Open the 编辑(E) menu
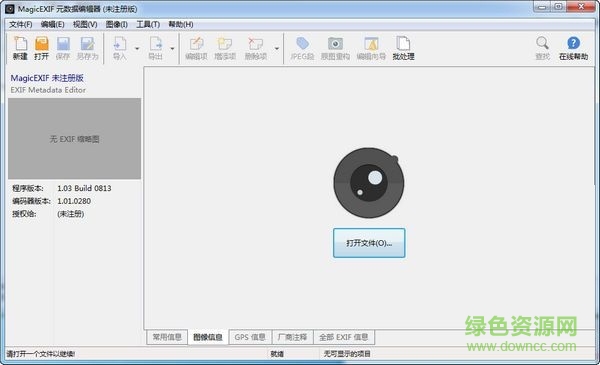Image resolution: width=600 pixels, height=365 pixels. [52, 24]
